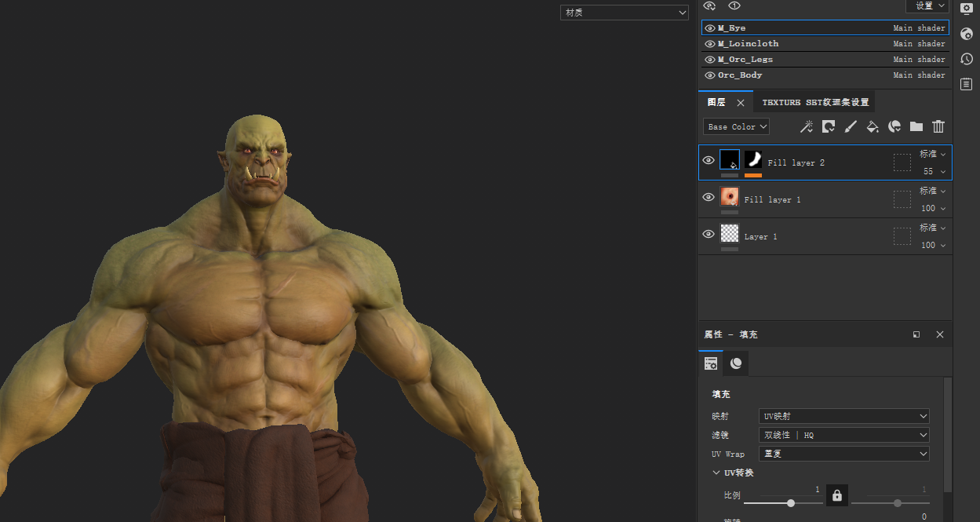Image resolution: width=980 pixels, height=522 pixels.
Task: Switch to the TEXTURE SET纹理集设置 tab
Action: click(x=814, y=102)
